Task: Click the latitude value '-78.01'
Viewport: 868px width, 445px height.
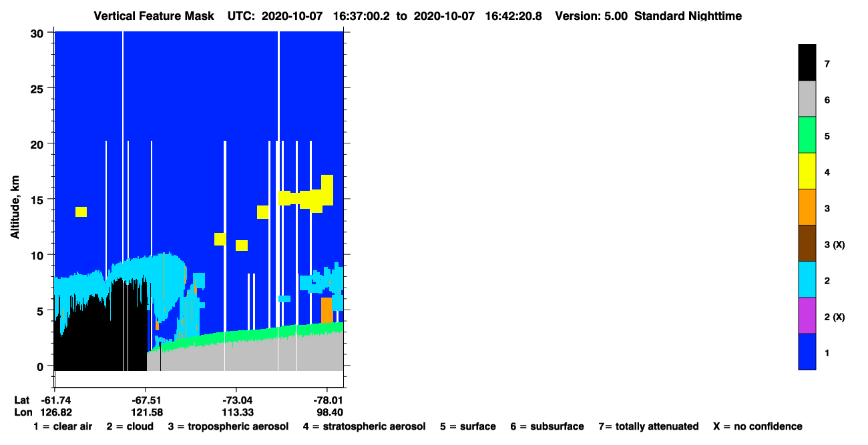Action: (x=327, y=400)
